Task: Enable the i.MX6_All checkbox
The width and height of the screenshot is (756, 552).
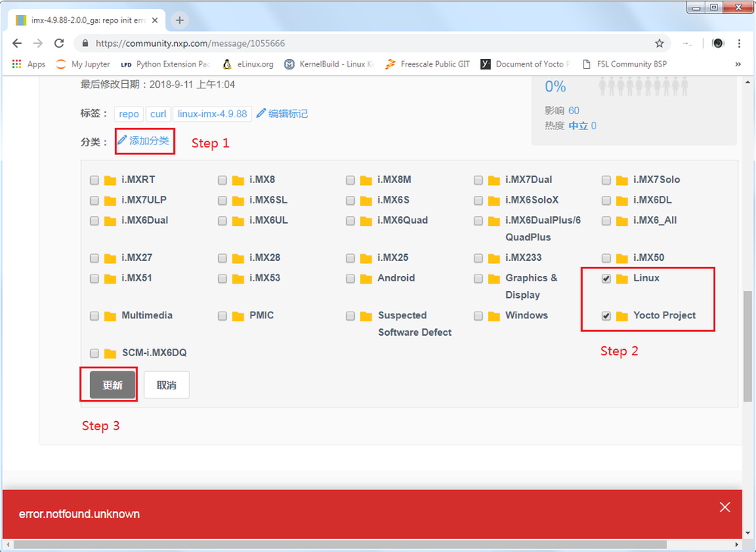Action: [606, 221]
